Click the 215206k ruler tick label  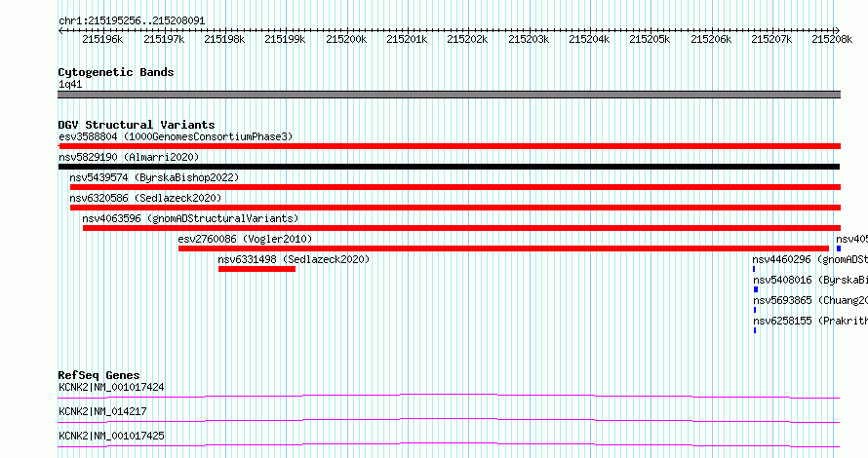point(711,40)
